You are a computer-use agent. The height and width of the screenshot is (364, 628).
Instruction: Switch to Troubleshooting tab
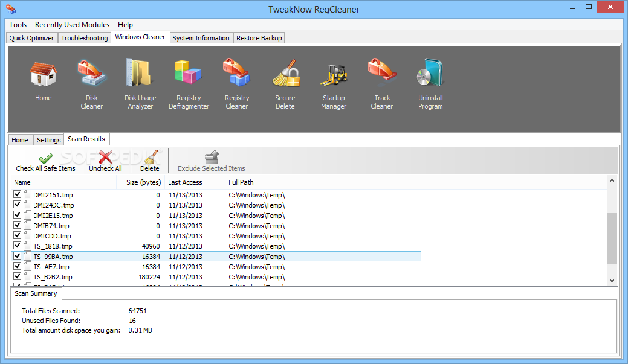(x=85, y=38)
